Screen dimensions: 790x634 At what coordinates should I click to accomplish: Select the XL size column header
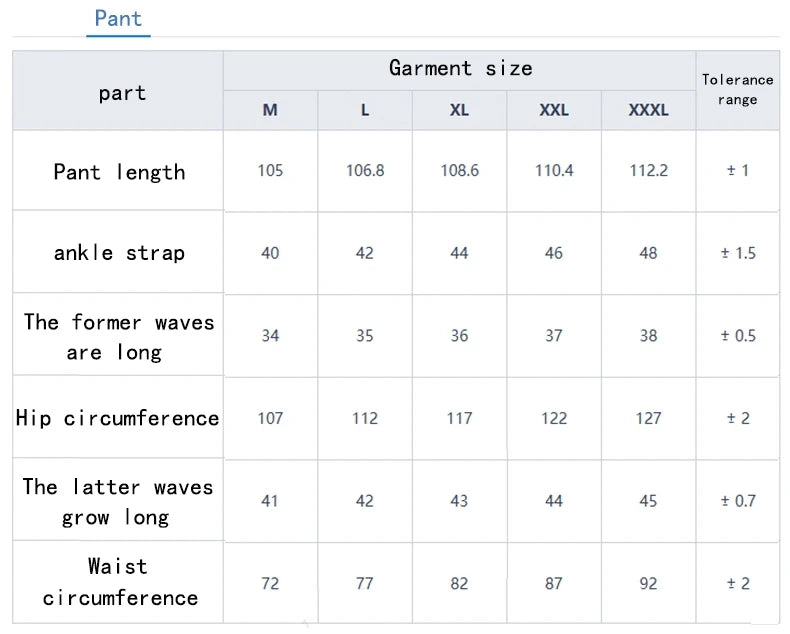click(x=459, y=110)
